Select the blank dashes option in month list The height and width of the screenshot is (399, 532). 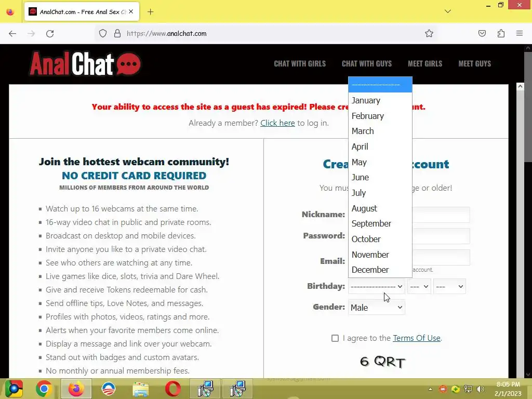380,85
